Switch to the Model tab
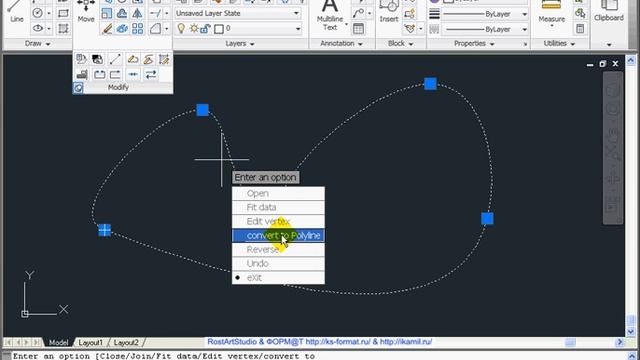The image size is (640, 360). click(x=58, y=342)
